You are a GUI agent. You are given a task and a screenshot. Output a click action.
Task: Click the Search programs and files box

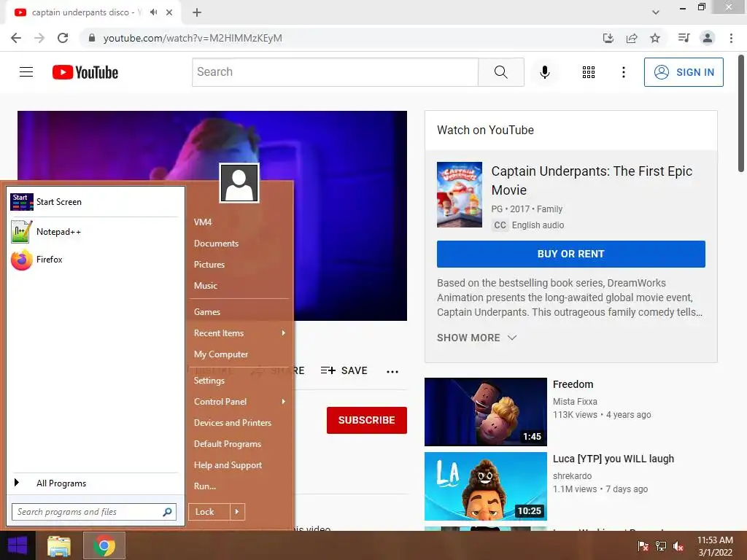pos(94,512)
